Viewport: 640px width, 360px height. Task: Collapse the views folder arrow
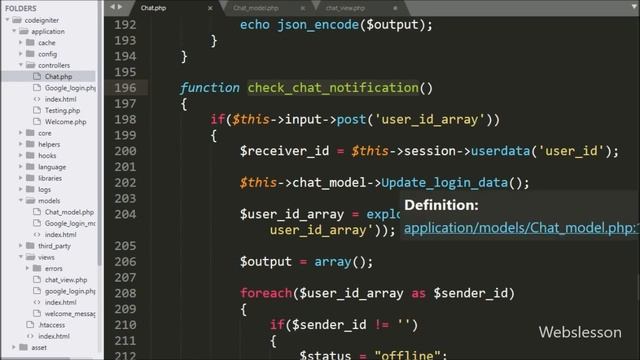tap(20, 257)
